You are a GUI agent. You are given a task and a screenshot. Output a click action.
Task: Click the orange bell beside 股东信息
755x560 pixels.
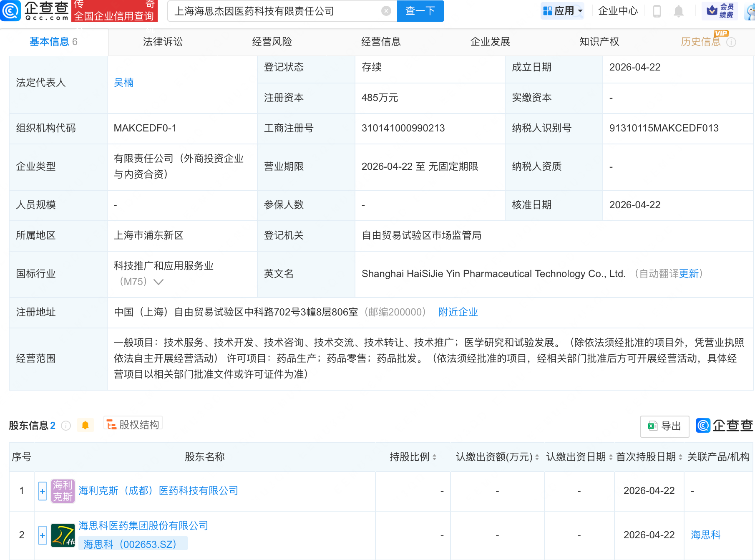86,425
